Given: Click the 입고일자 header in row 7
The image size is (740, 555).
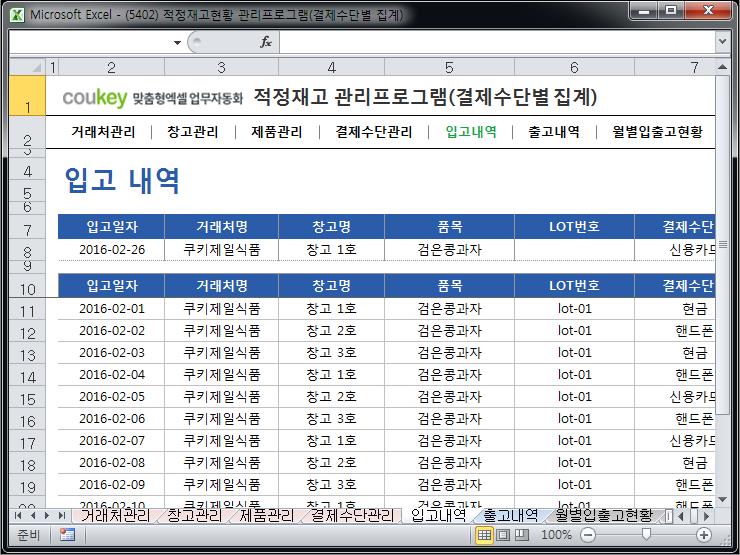Looking at the screenshot, I should point(111,227).
